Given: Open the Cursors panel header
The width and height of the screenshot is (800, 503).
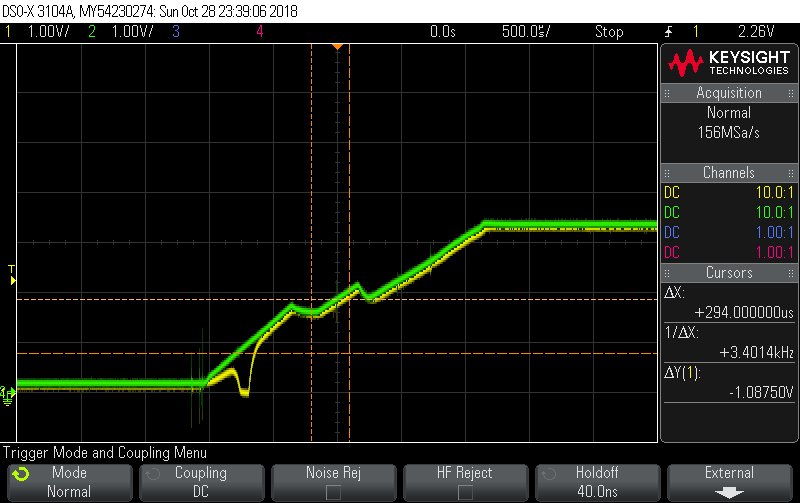Looking at the screenshot, I should coord(729,272).
